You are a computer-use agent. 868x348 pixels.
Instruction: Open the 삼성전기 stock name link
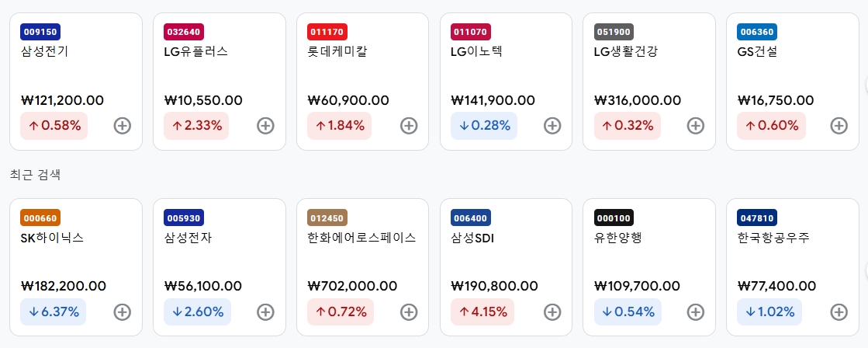(44, 51)
